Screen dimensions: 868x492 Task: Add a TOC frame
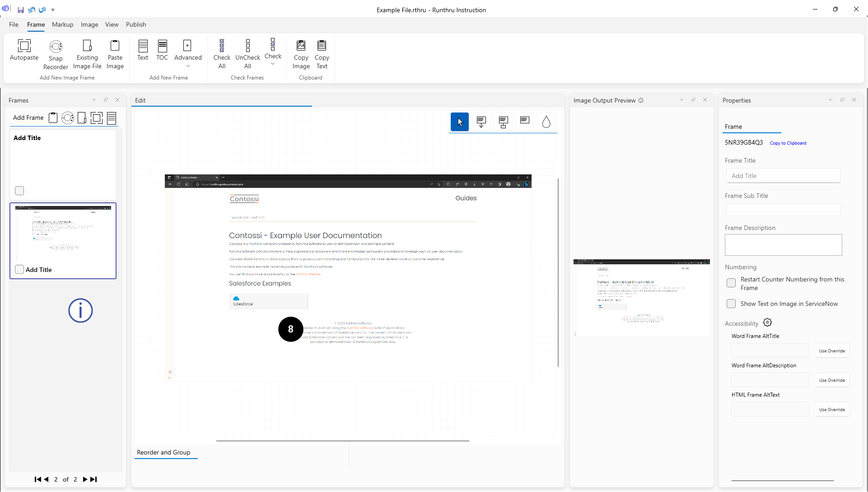click(162, 46)
